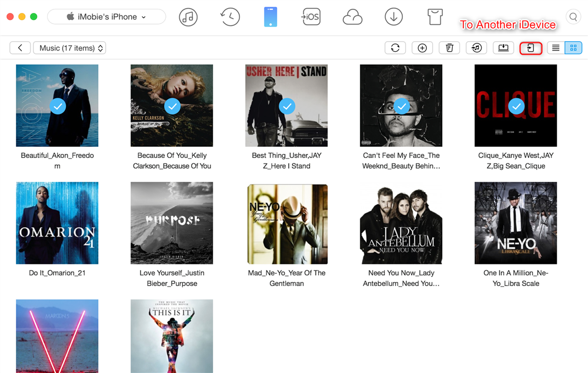Open the backup history clock icon

pyautogui.click(x=230, y=17)
